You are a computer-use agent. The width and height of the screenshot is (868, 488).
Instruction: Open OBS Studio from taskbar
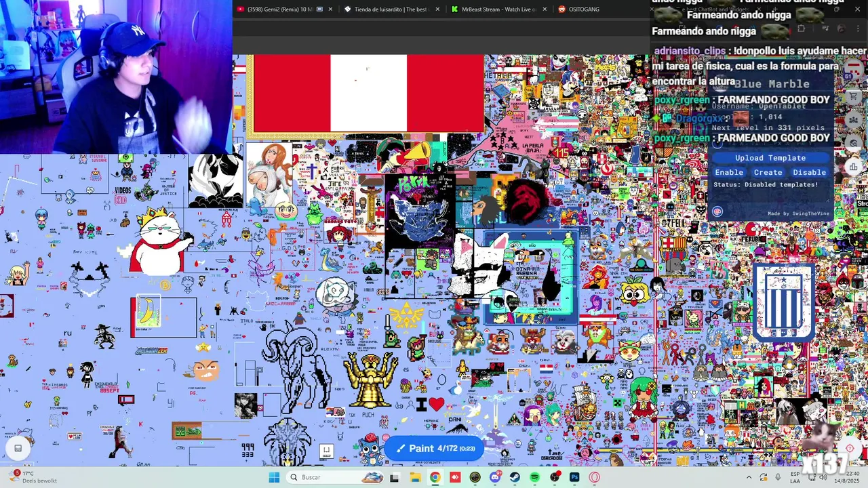pyautogui.click(x=555, y=477)
